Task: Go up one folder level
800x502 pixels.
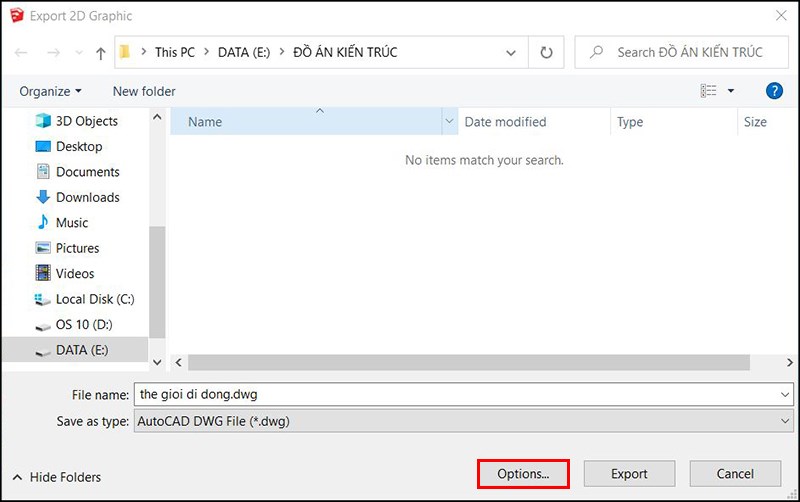Action: click(101, 53)
